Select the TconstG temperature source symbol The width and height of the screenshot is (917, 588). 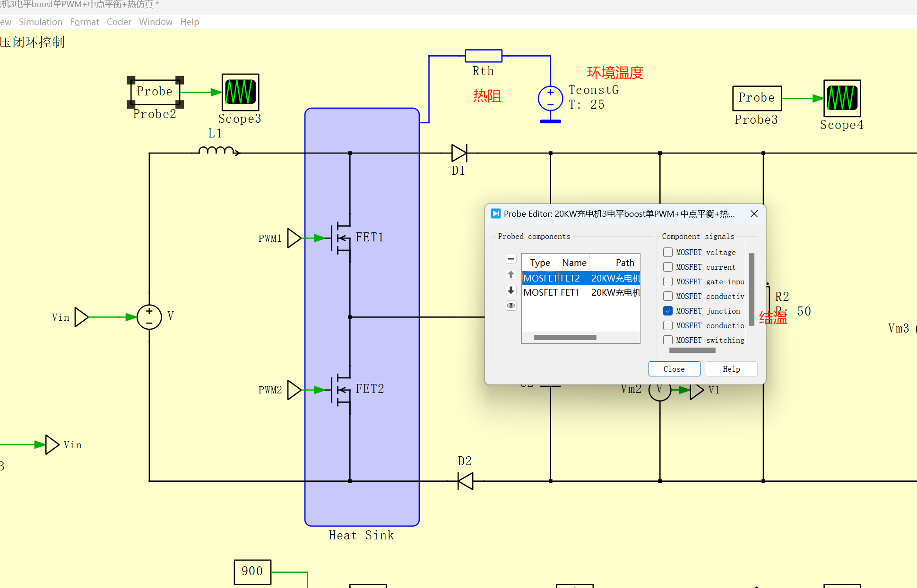[x=550, y=99]
